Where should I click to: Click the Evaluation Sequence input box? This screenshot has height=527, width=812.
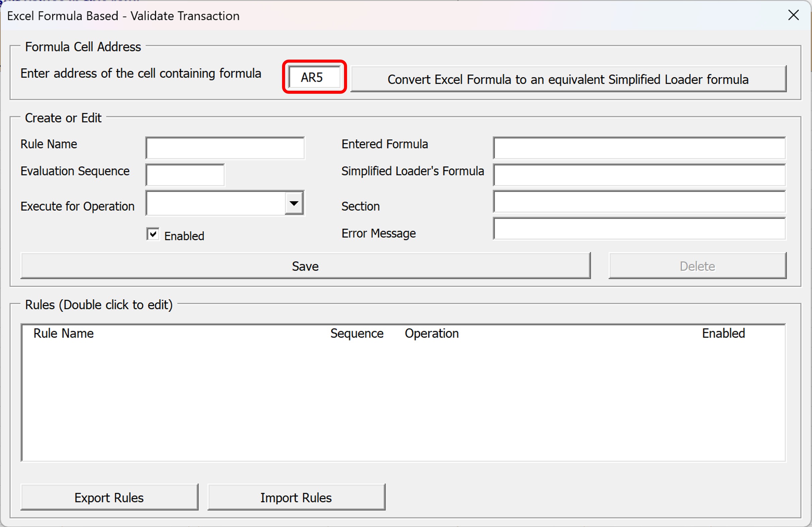coord(185,174)
